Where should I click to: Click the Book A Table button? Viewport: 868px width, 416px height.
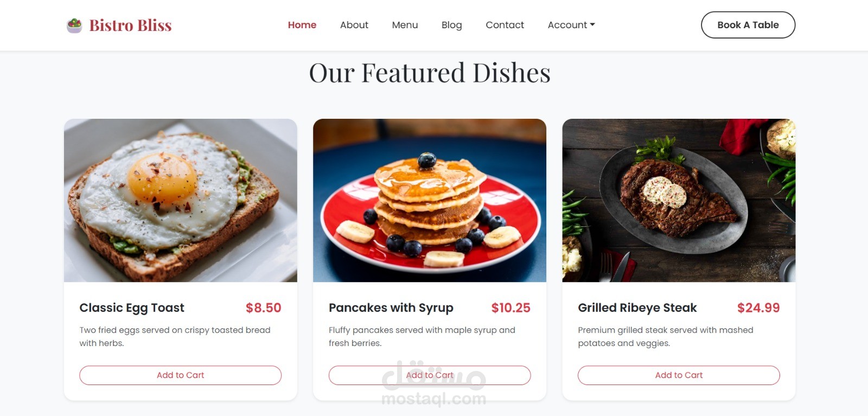point(748,25)
